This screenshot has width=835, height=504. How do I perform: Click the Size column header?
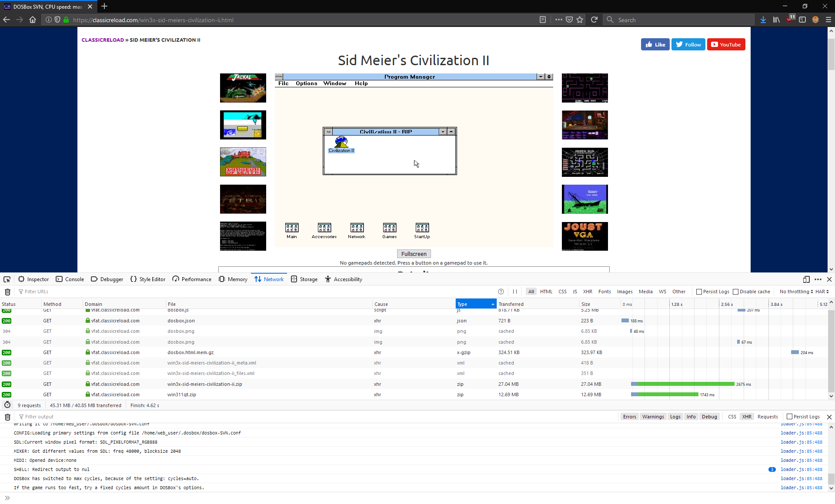(599, 304)
